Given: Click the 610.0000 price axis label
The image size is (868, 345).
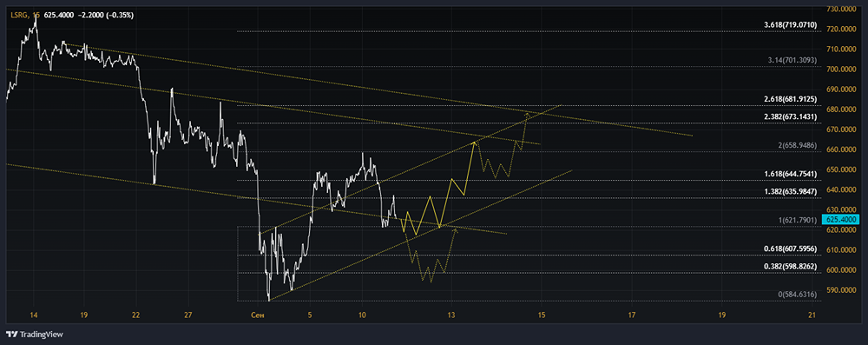Looking at the screenshot, I should (841, 250).
